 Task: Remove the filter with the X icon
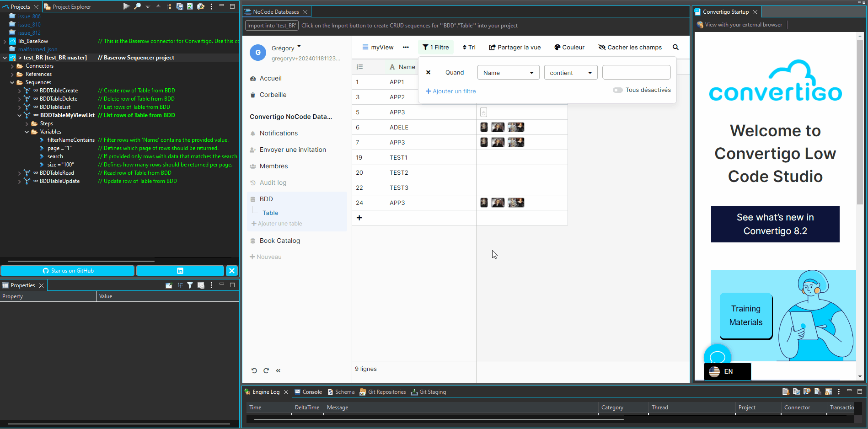[428, 72]
